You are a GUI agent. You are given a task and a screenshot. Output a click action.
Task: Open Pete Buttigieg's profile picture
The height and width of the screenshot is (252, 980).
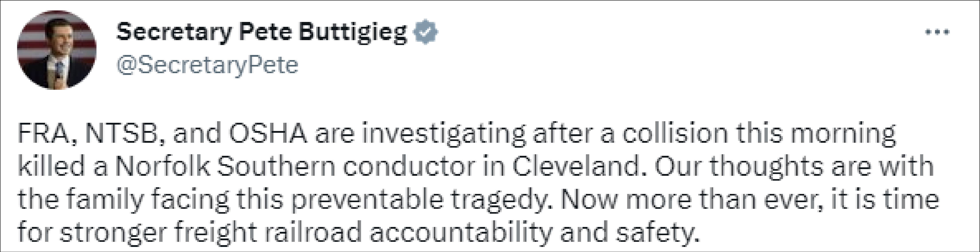(57, 50)
